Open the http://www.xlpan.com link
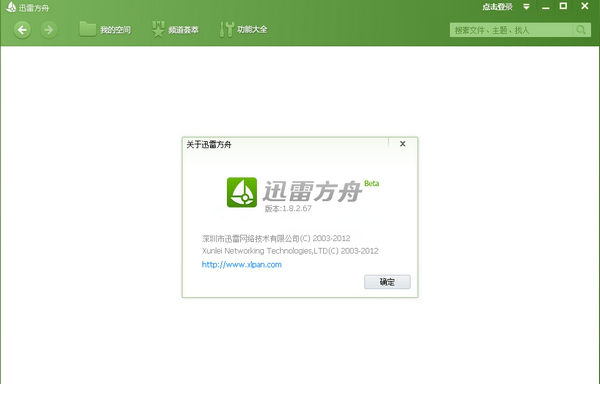600x399 pixels. click(x=241, y=264)
